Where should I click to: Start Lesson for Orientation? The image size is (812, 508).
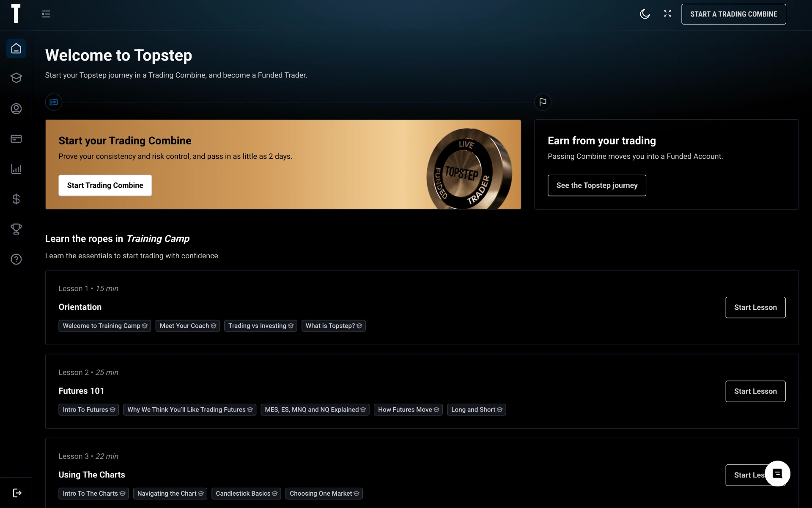(755, 307)
